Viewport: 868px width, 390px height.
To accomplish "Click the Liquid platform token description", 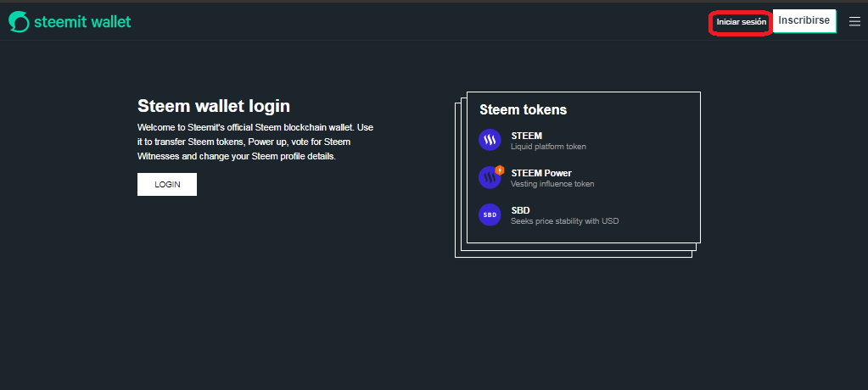I will click(548, 147).
